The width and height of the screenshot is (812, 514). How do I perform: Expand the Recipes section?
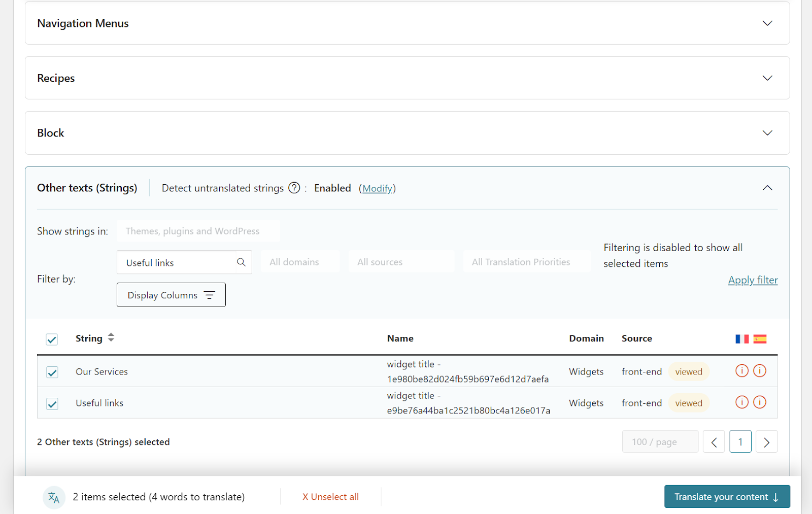point(767,78)
